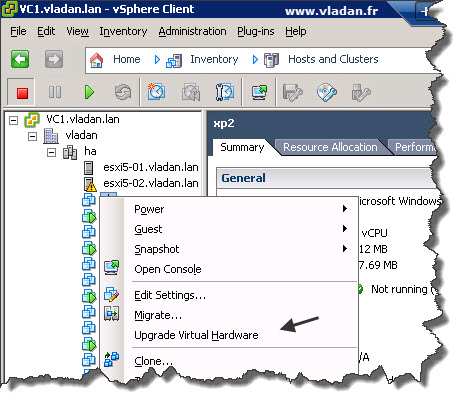This screenshot has width=468, height=410.
Task: Click the Clone icon in context menu
Action: click(111, 359)
